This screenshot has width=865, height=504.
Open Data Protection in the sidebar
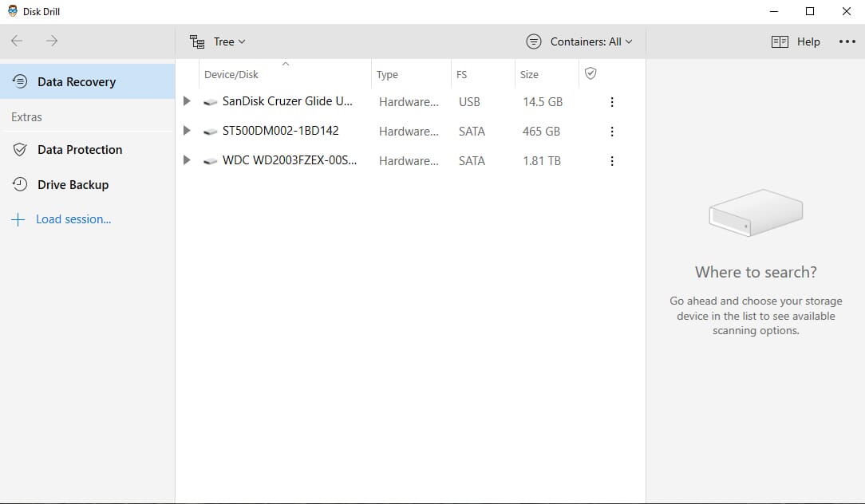click(87, 149)
